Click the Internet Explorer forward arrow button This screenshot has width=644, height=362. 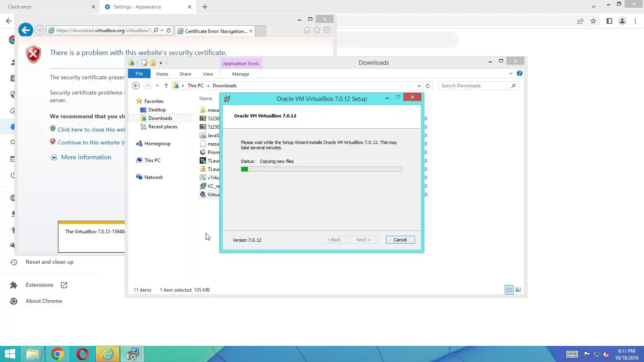pyautogui.click(x=39, y=30)
